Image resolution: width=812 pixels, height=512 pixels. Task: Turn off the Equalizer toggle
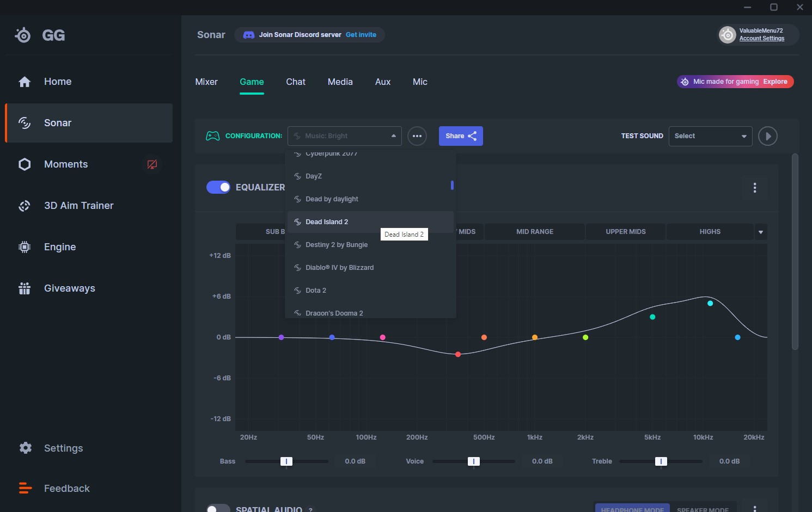coord(218,187)
